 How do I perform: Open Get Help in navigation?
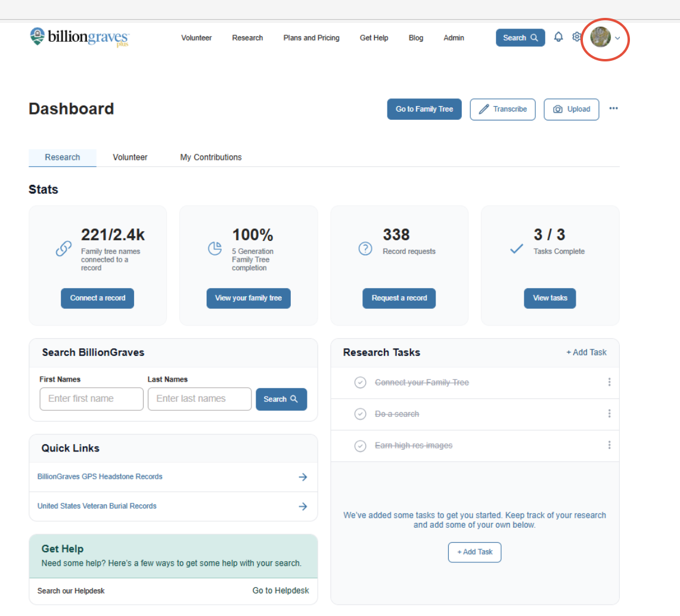(374, 38)
